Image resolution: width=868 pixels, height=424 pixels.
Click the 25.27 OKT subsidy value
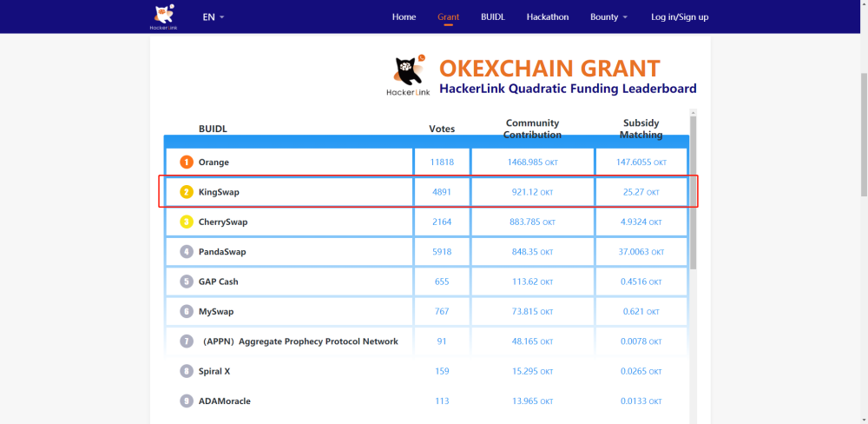(641, 192)
